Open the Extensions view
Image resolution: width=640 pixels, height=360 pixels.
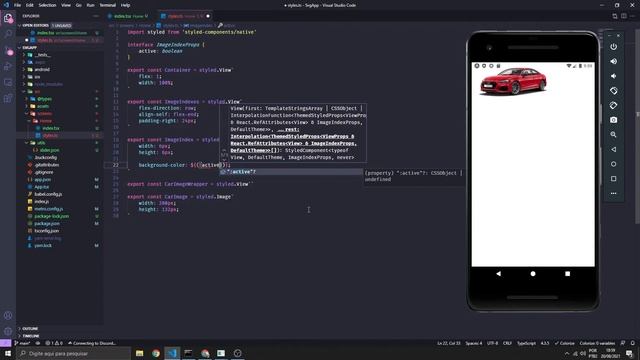[x=8, y=98]
